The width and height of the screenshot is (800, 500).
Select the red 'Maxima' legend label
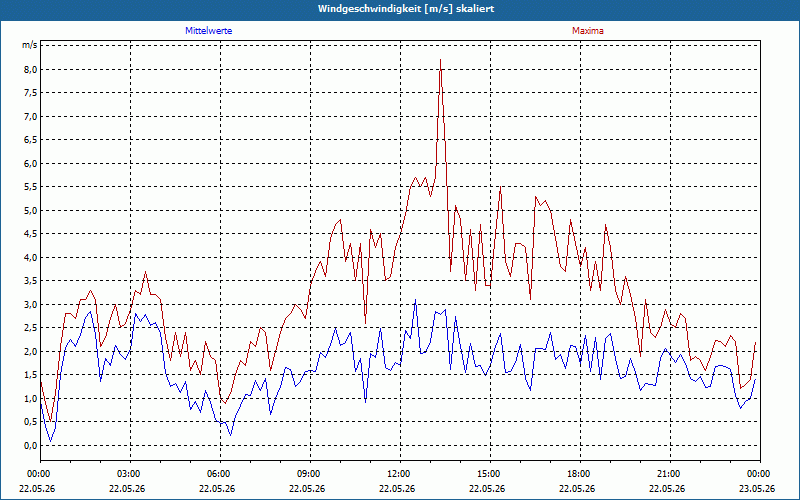click(x=588, y=31)
